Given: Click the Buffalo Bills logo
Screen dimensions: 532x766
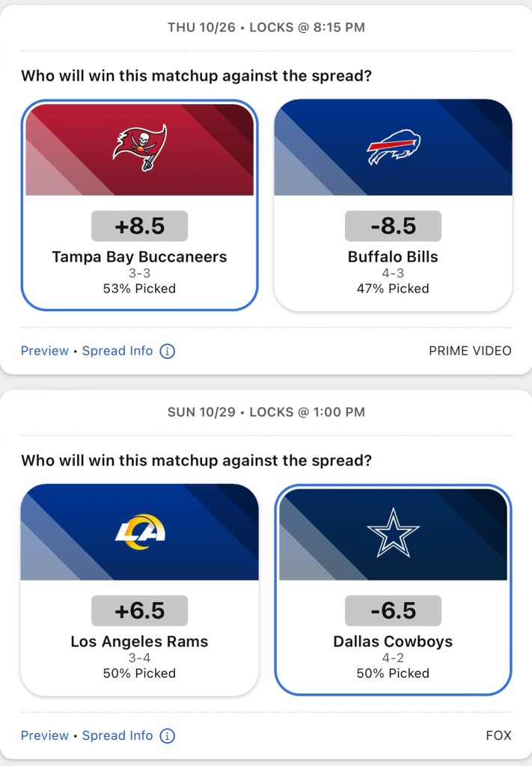Looking at the screenshot, I should [394, 147].
